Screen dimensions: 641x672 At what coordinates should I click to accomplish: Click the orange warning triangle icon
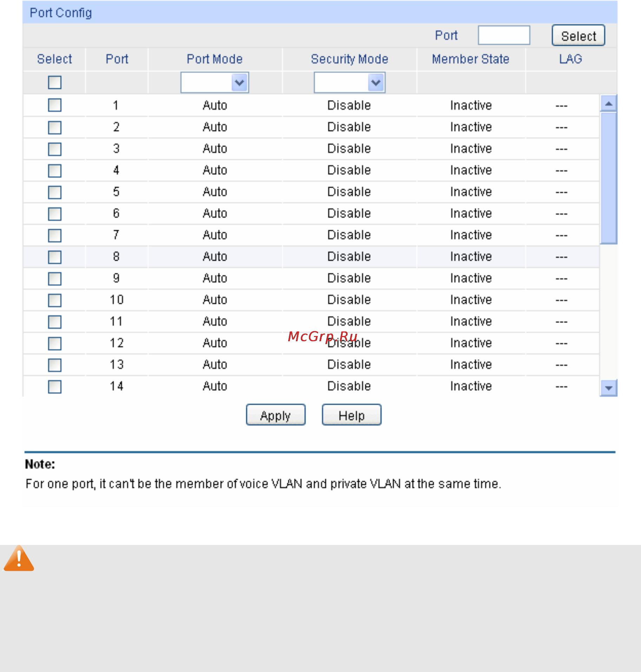tap(19, 558)
